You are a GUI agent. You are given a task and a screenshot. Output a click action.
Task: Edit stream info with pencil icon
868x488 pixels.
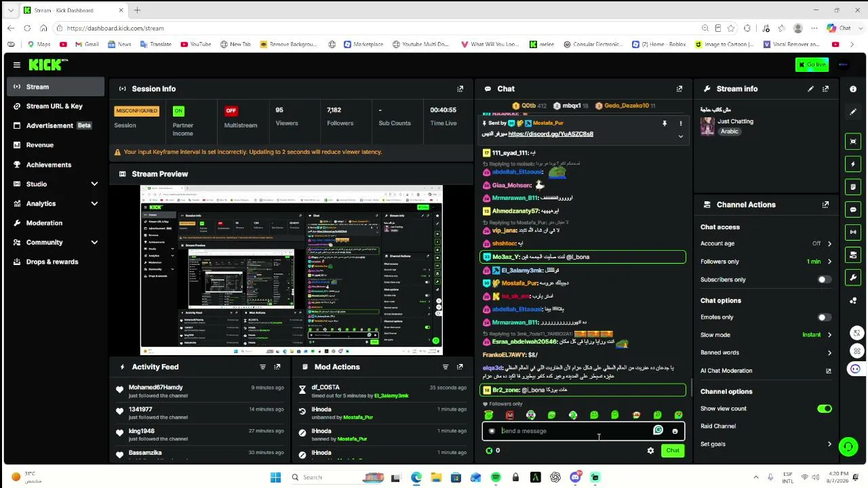point(810,89)
